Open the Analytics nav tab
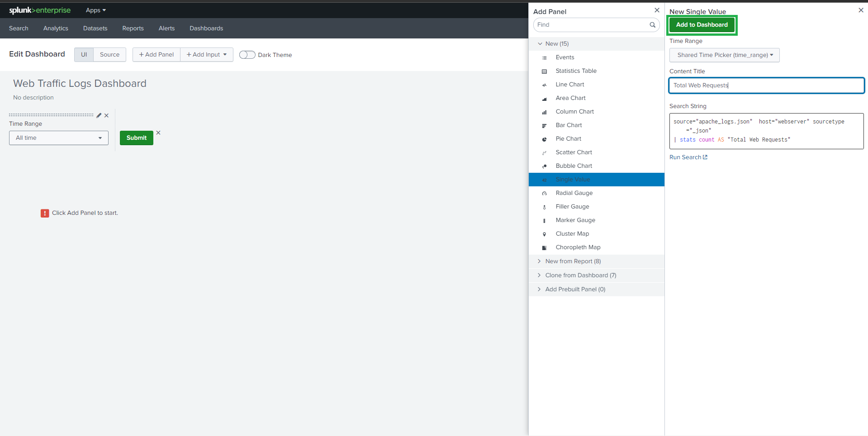Screen dimensions: 868x436 [x=56, y=28]
